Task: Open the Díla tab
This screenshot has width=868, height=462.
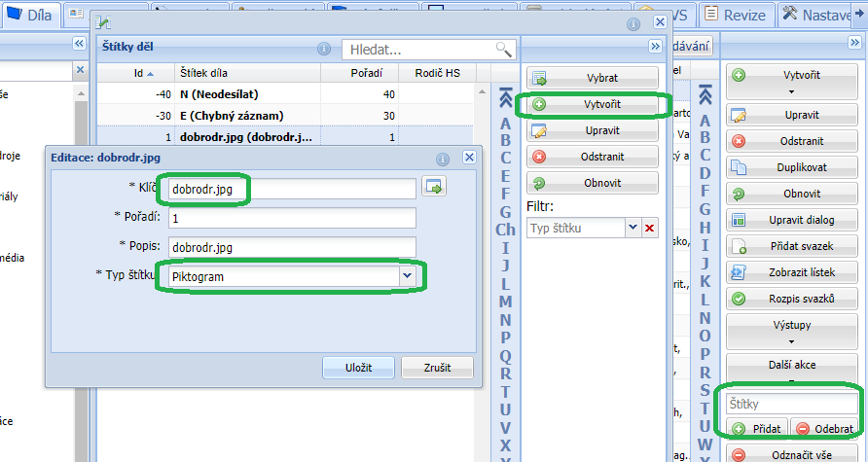Action: [x=32, y=14]
